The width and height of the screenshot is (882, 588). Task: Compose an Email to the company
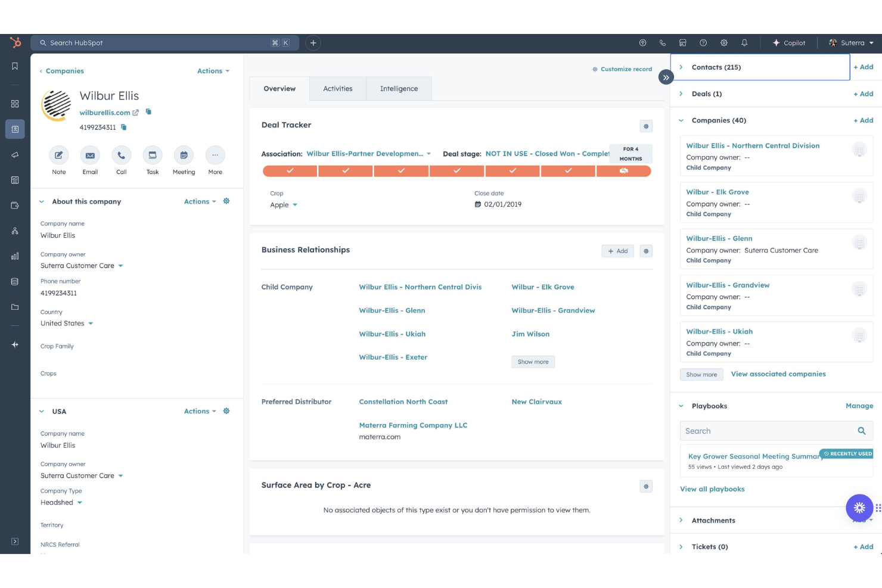(90, 155)
